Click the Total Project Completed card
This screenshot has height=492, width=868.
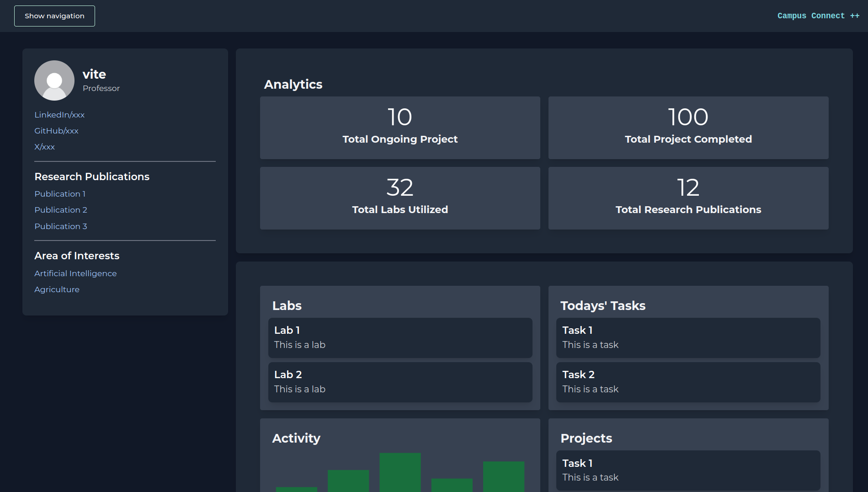click(x=688, y=128)
